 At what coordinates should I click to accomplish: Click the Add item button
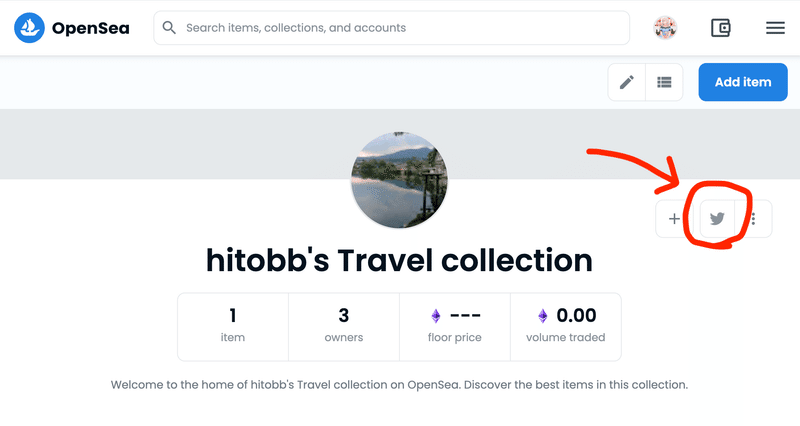coord(743,82)
